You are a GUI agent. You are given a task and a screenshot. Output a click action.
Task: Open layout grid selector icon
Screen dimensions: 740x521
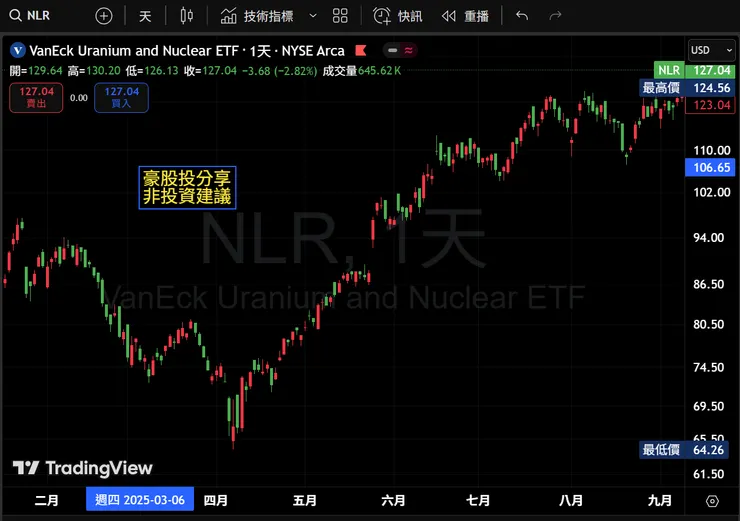point(340,16)
